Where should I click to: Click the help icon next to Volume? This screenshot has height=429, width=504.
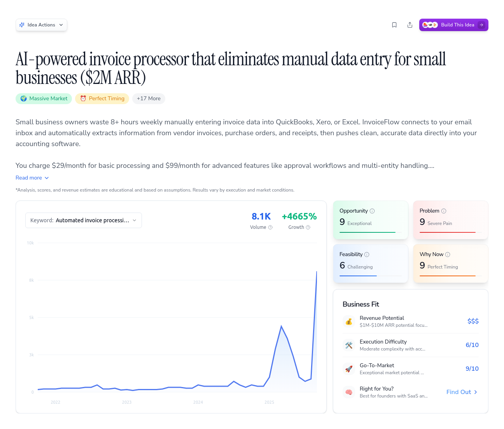click(x=270, y=227)
